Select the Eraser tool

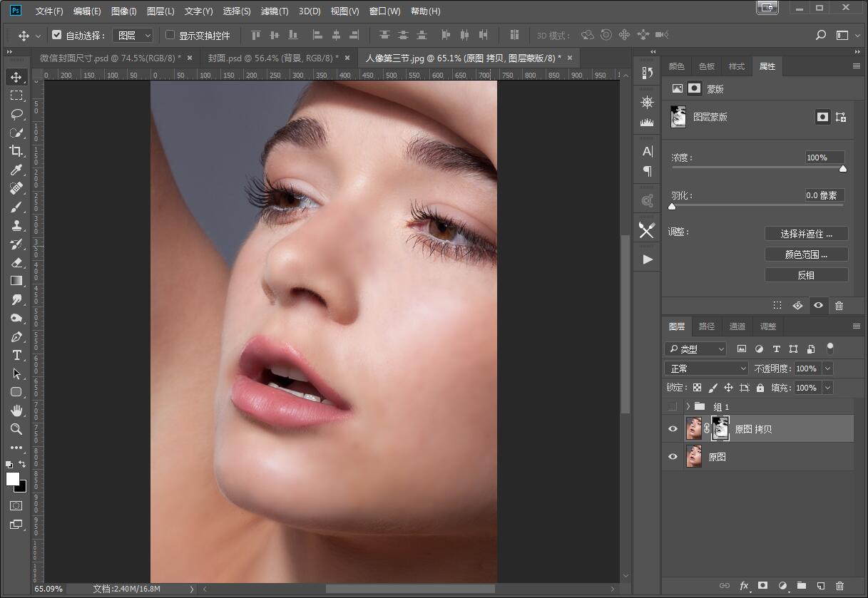16,262
